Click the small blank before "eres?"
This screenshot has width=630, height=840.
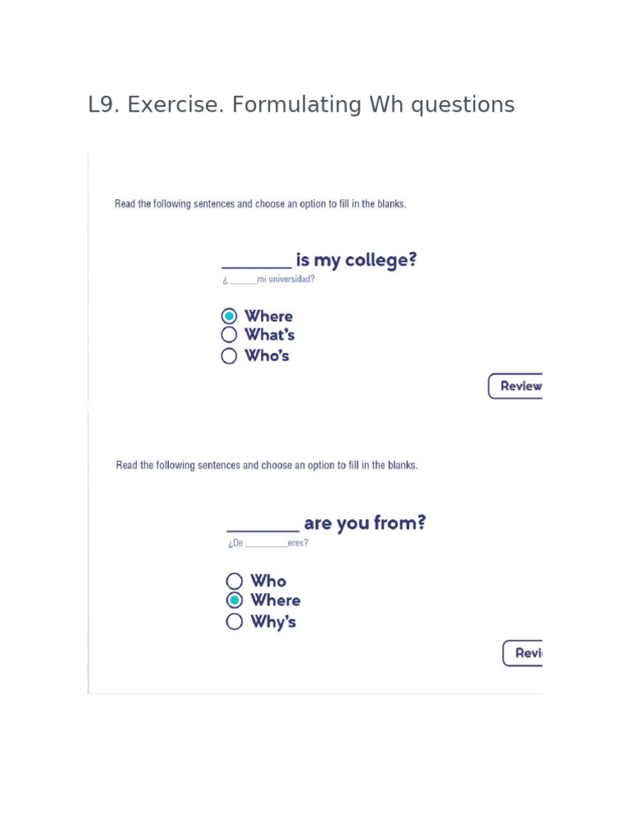[266, 546]
